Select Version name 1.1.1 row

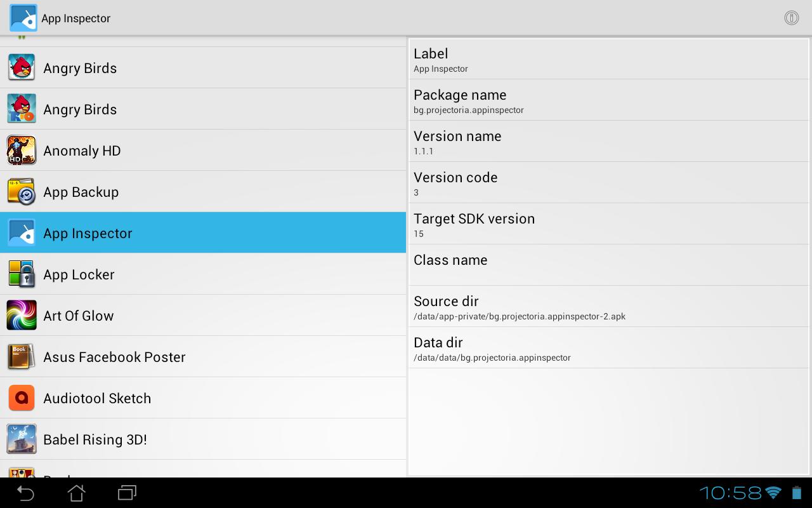point(609,141)
